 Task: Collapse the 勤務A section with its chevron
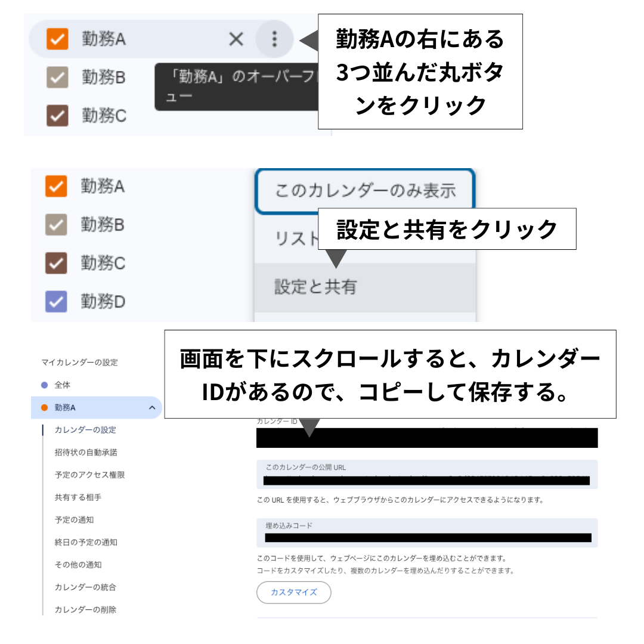[152, 407]
